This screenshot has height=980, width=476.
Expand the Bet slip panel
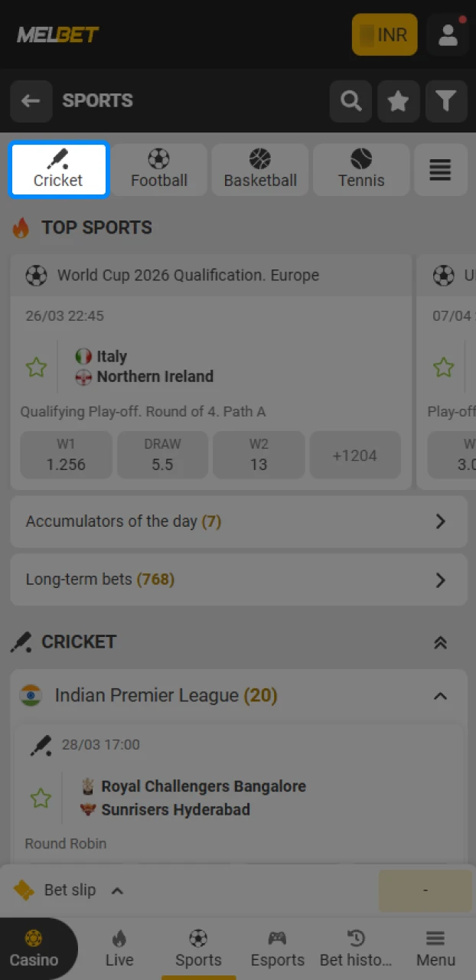117,890
